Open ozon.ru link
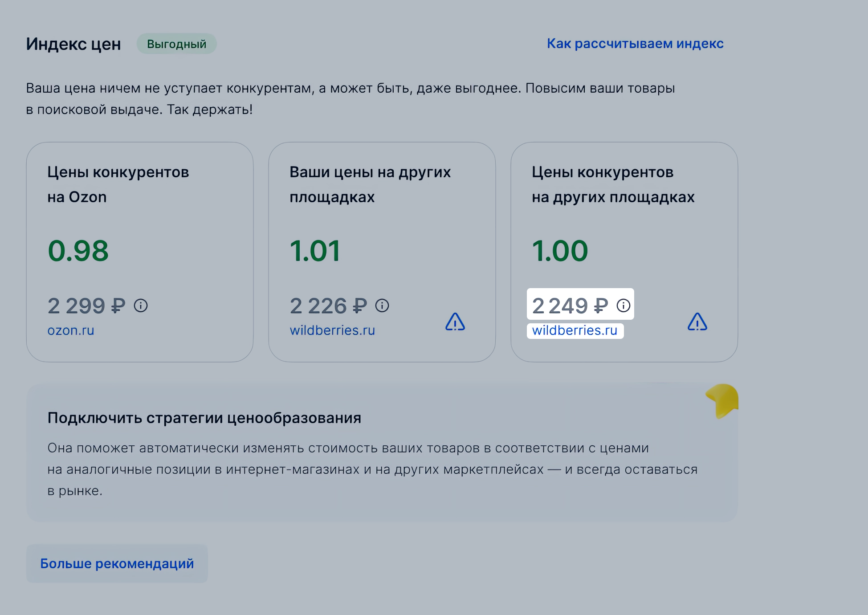This screenshot has height=615, width=868. coord(71,330)
